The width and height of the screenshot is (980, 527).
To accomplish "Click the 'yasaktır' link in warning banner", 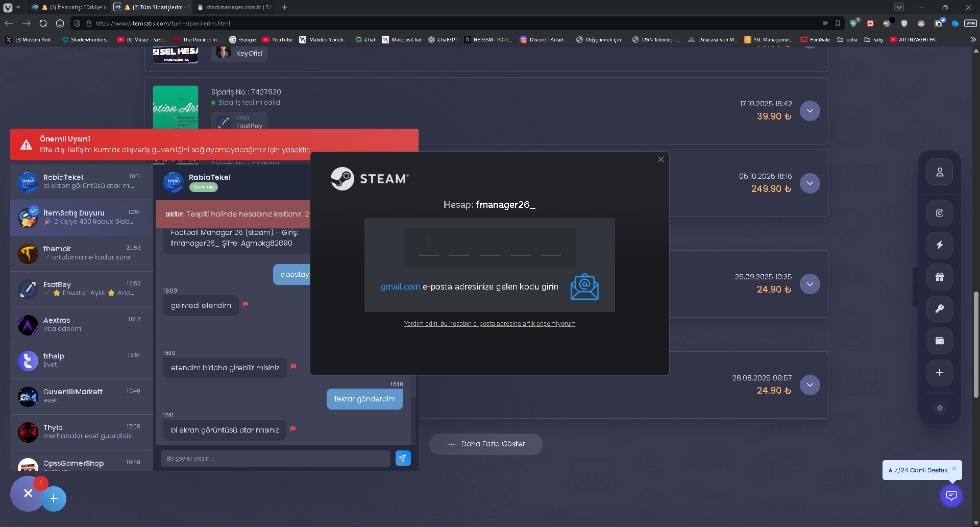I will [x=296, y=150].
